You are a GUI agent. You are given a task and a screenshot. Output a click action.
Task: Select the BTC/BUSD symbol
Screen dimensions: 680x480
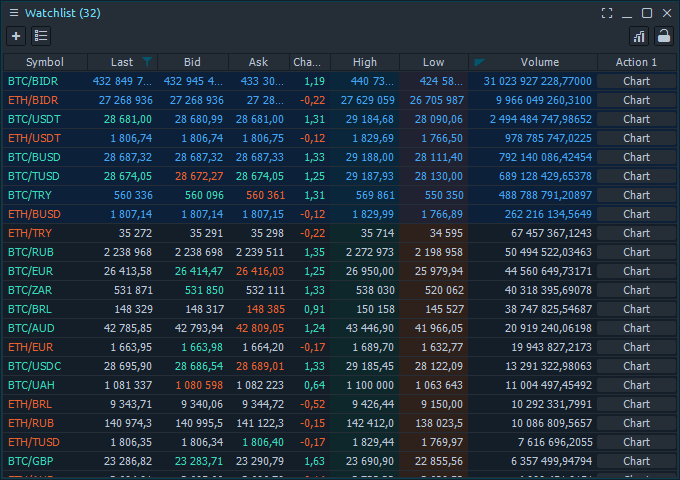(x=34, y=157)
